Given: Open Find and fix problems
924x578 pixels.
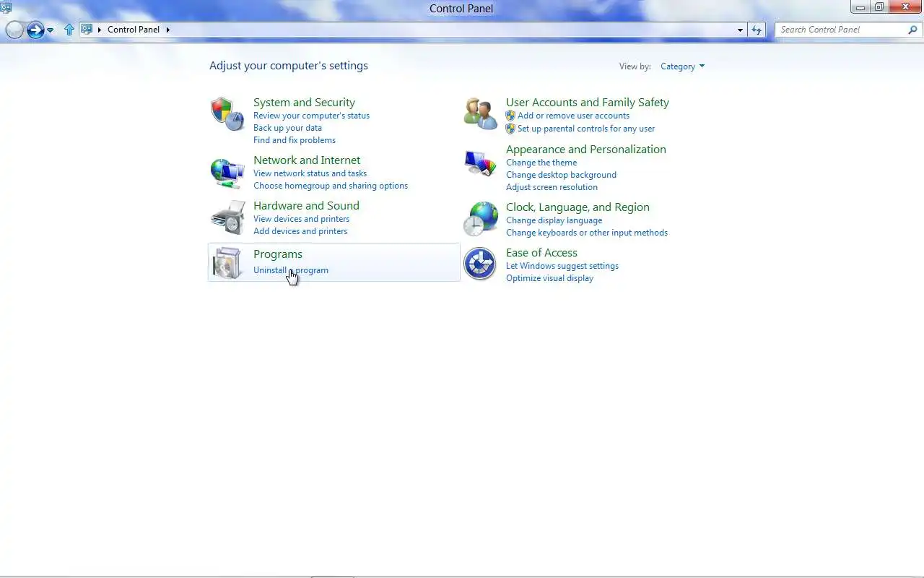Looking at the screenshot, I should [295, 140].
